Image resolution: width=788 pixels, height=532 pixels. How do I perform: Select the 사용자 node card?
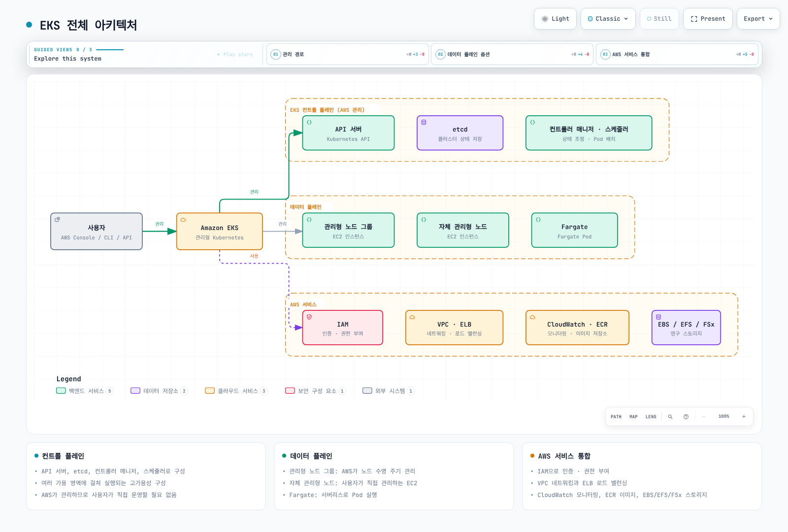click(x=97, y=232)
